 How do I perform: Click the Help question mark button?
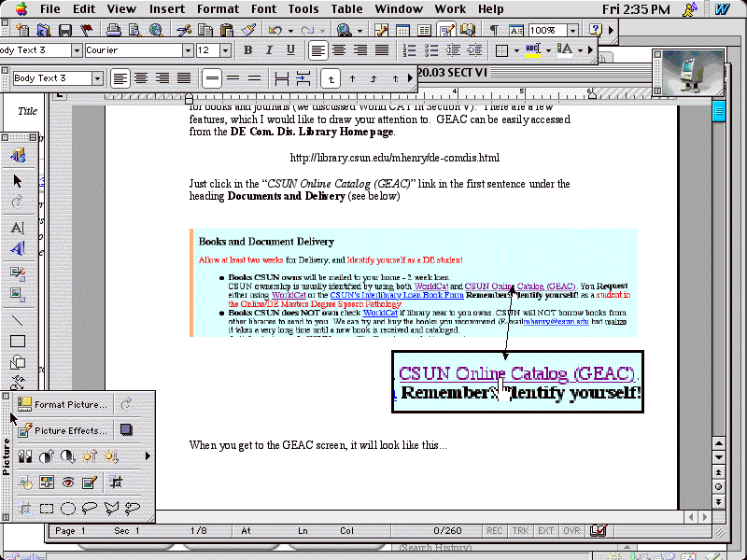pos(595,31)
